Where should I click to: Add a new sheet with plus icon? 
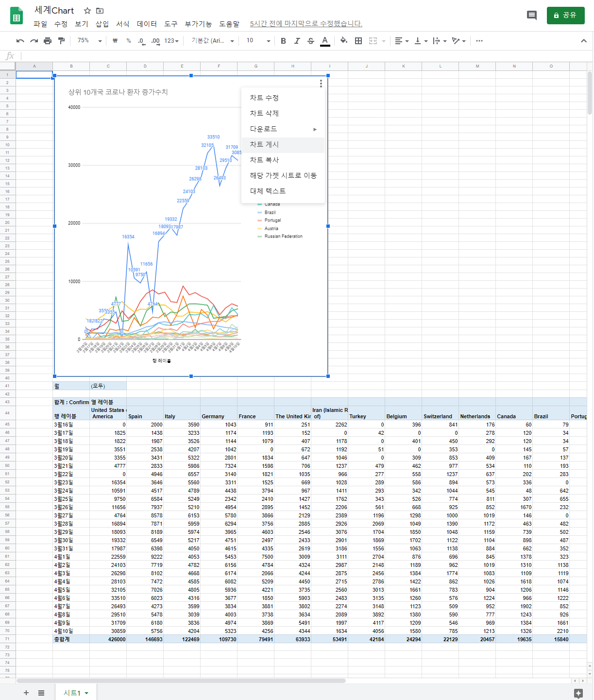tap(26, 693)
